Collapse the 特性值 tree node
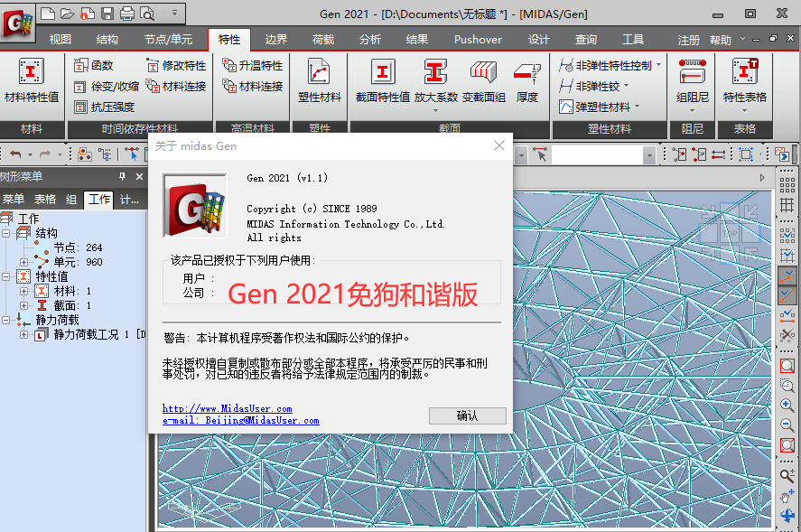This screenshot has height=532, width=801. 5,277
